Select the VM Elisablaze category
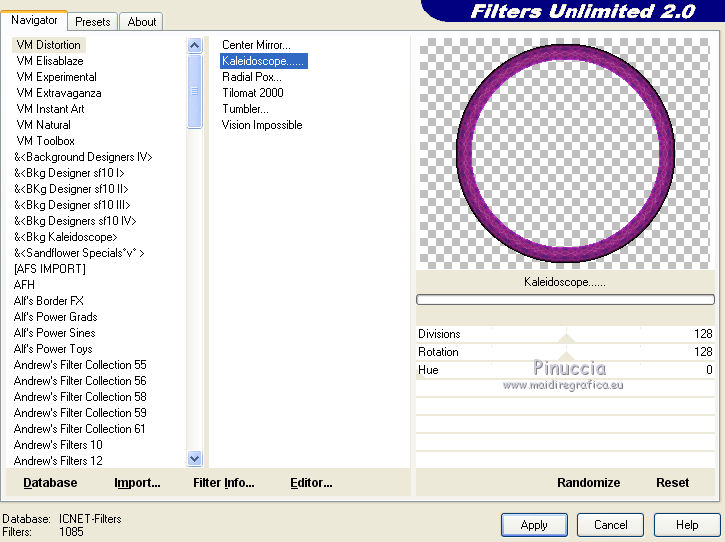This screenshot has height=542, width=725. (50, 61)
